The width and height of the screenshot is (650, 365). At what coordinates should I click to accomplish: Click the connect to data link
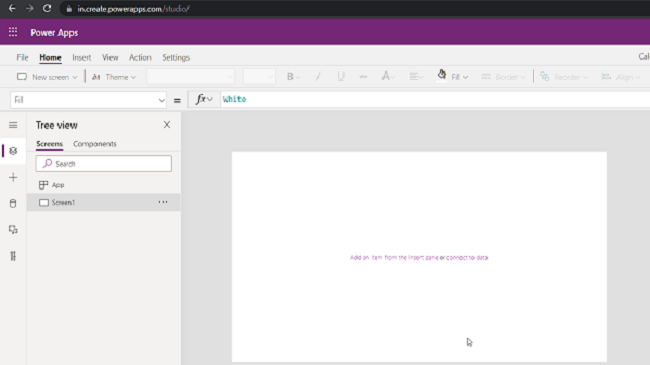[467, 258]
